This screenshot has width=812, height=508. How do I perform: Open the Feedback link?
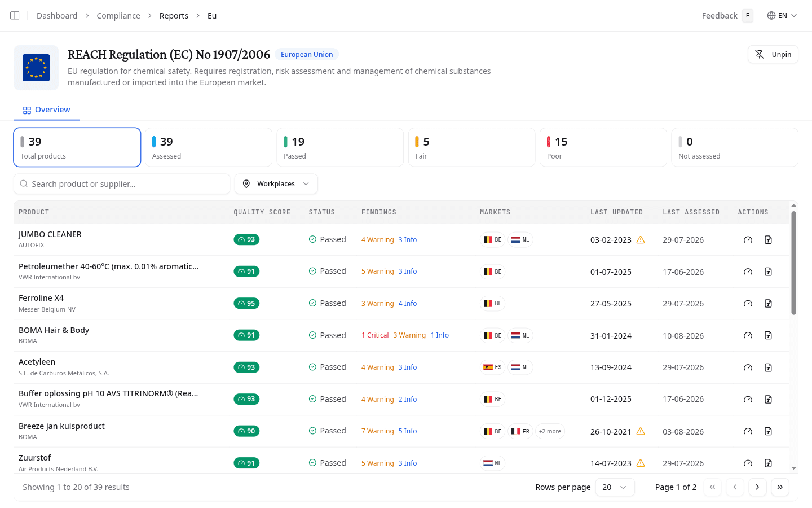(720, 16)
